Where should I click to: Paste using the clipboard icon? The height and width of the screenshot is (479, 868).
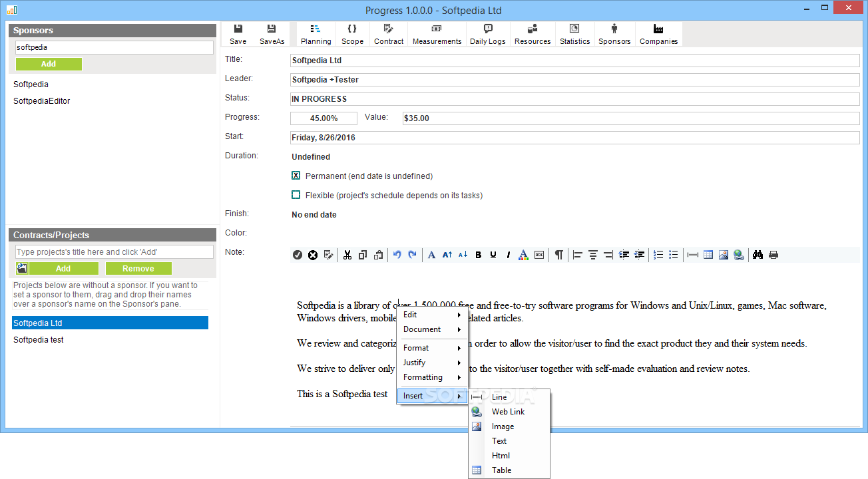tap(378, 255)
